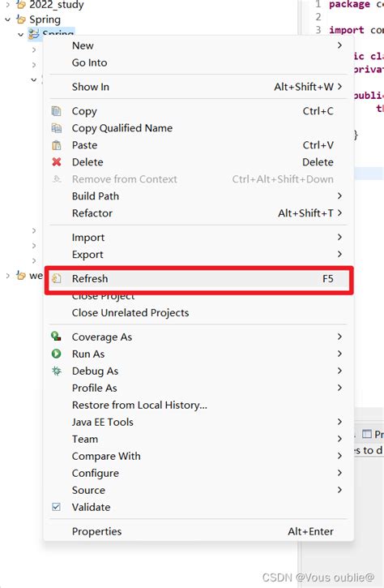Expand the 2022_study project node

(8, 5)
